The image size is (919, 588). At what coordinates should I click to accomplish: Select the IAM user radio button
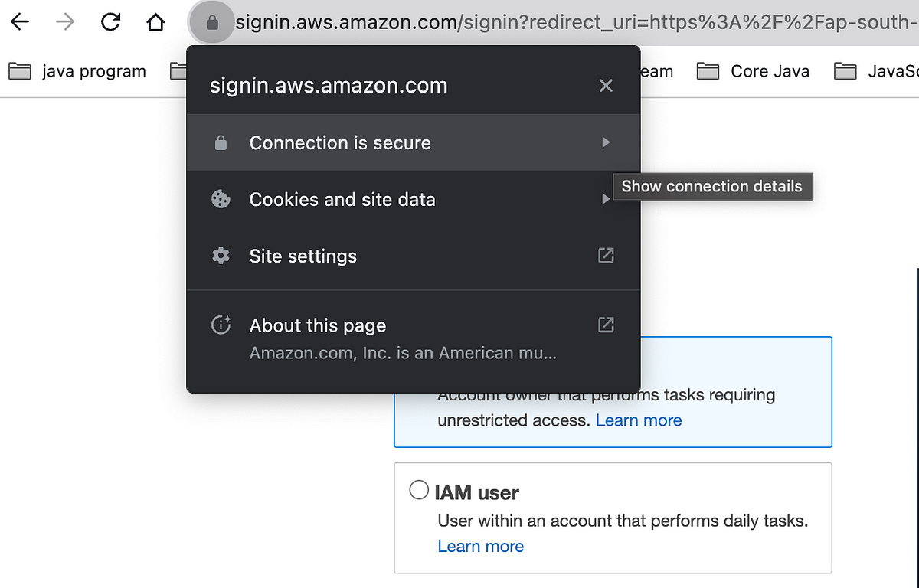point(419,490)
